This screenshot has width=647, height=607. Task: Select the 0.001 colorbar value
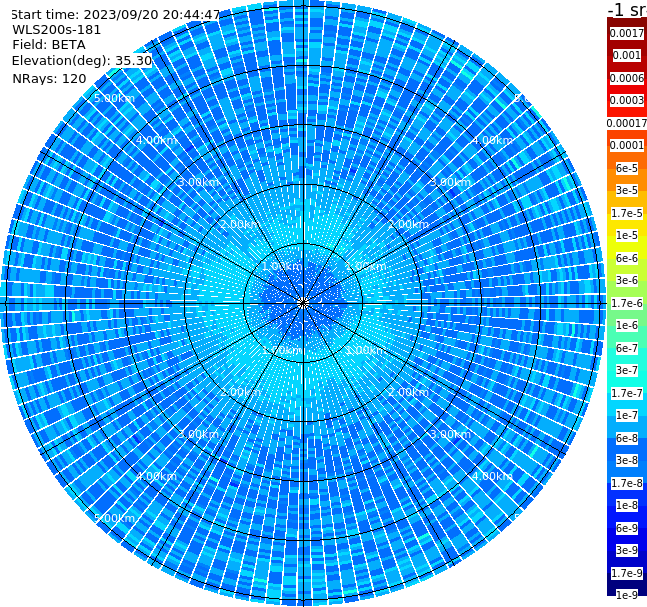coord(627,55)
